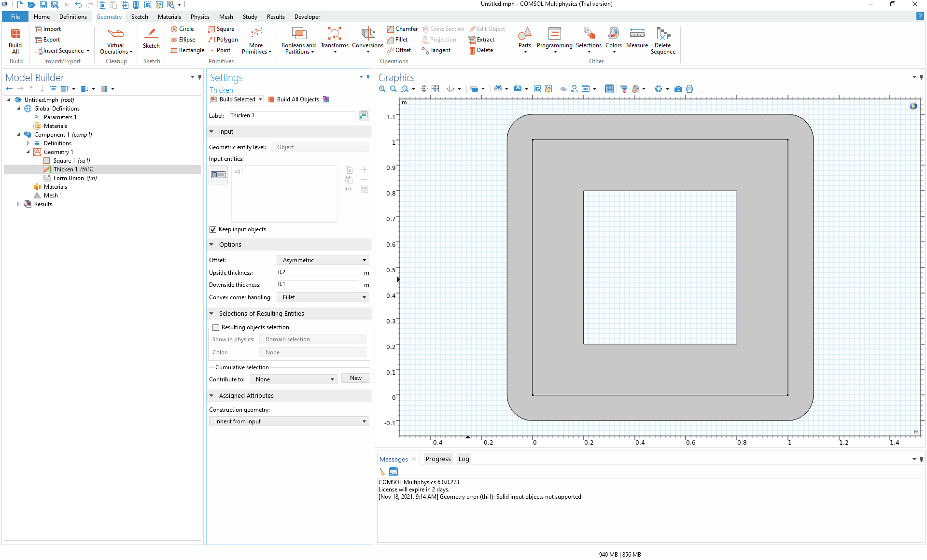Click the New cumulative selection button
Screen dimensions: 927x560
click(355, 378)
